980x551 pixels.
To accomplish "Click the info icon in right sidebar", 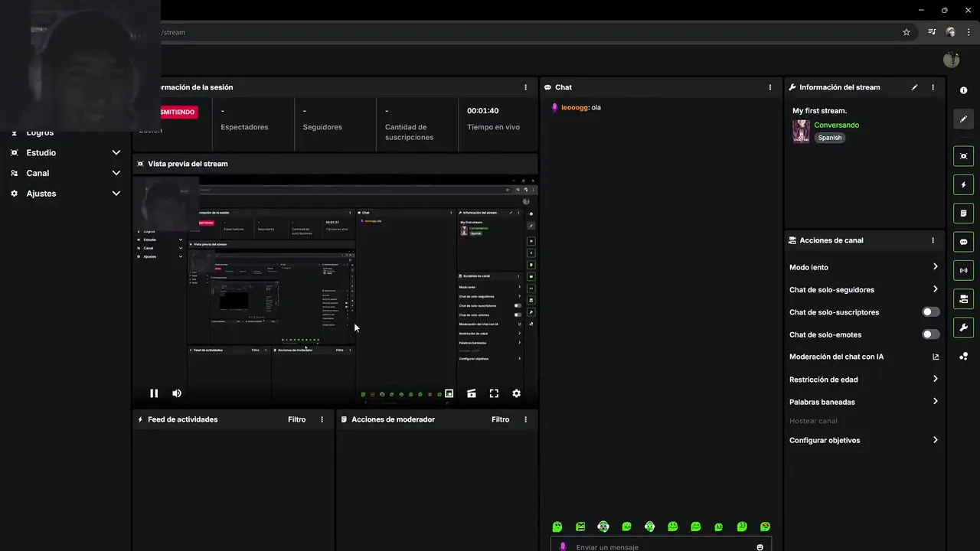I will click(964, 90).
